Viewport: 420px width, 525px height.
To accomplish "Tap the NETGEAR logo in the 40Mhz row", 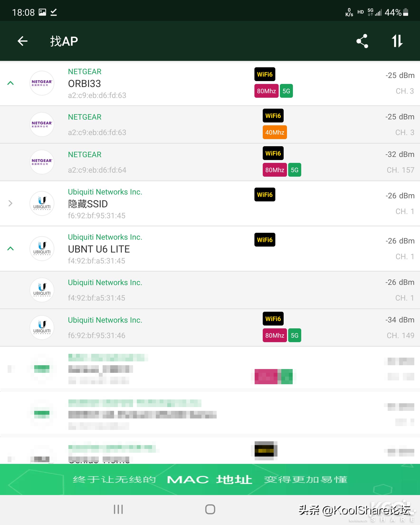I will pyautogui.click(x=42, y=124).
